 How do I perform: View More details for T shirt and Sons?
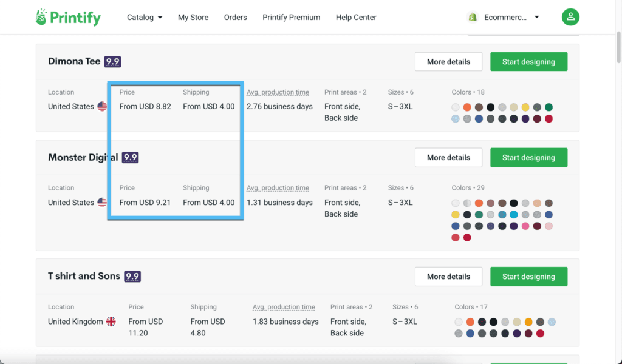point(449,277)
